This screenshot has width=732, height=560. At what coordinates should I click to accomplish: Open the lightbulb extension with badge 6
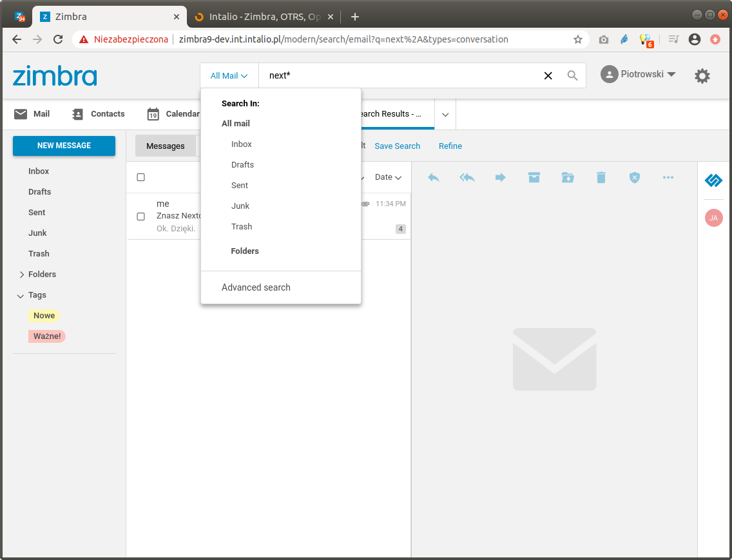tap(646, 41)
